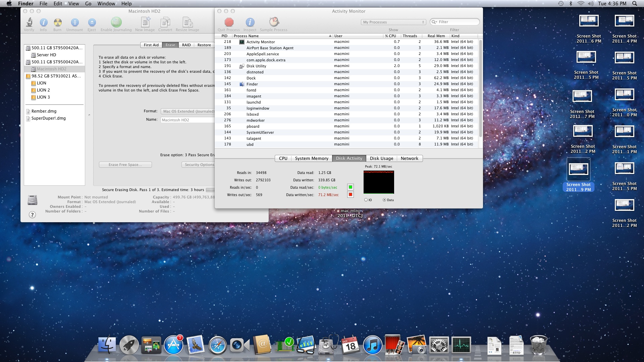
Task: Switch to the System Memory tab
Action: [311, 159]
